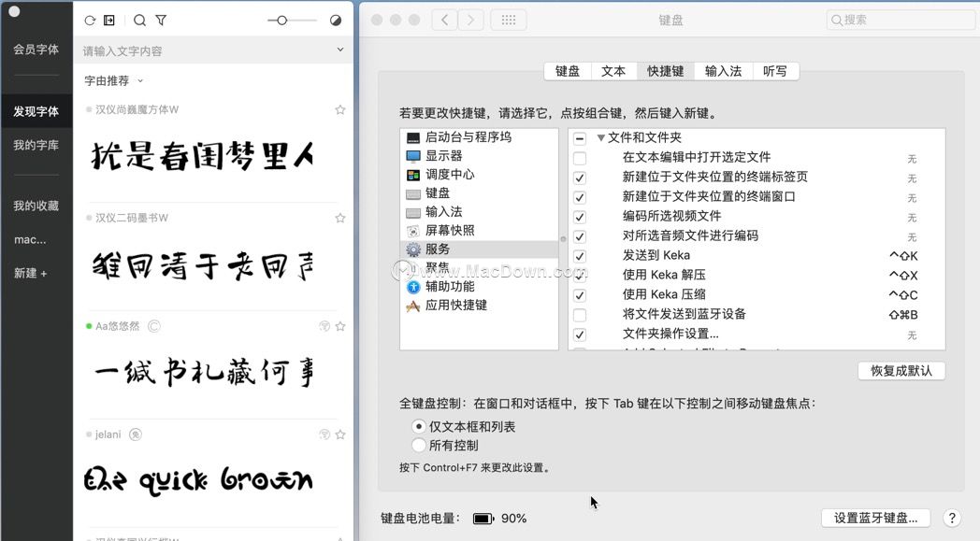The width and height of the screenshot is (980, 541).
Task: Show all preferences grid icon
Action: coord(509,20)
